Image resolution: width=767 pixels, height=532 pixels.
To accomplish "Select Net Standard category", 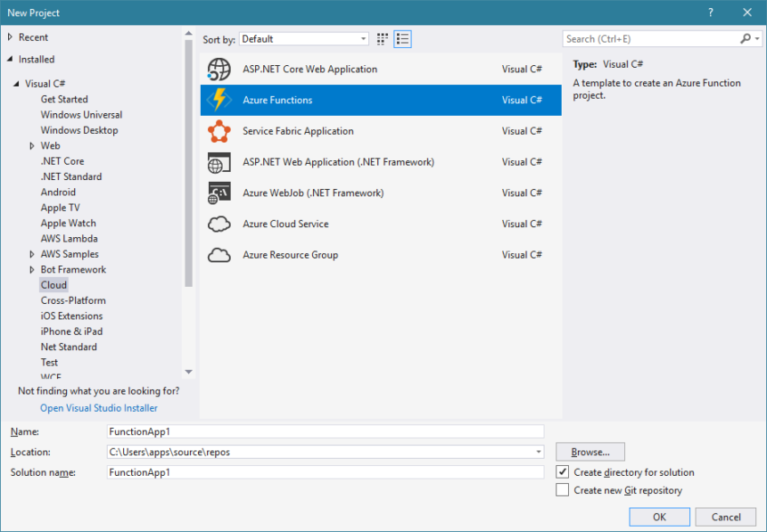I will pos(69,348).
